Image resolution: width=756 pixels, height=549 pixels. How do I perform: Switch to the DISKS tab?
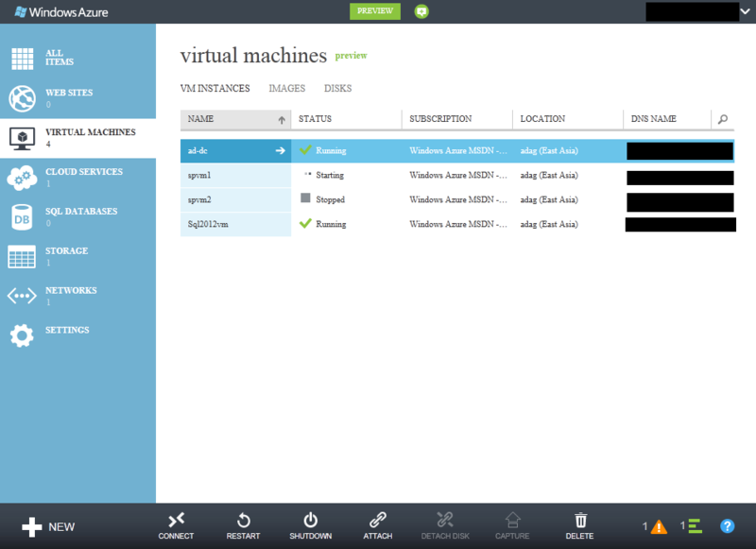(337, 88)
